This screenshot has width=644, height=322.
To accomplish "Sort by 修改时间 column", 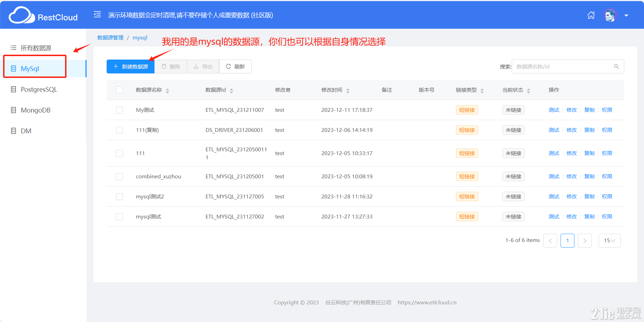I will 348,91.
